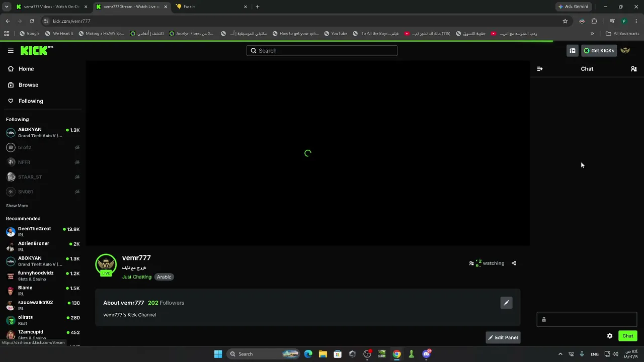The width and height of the screenshot is (644, 362).
Task: Click the Windows taskbar Search box
Action: [264, 354]
